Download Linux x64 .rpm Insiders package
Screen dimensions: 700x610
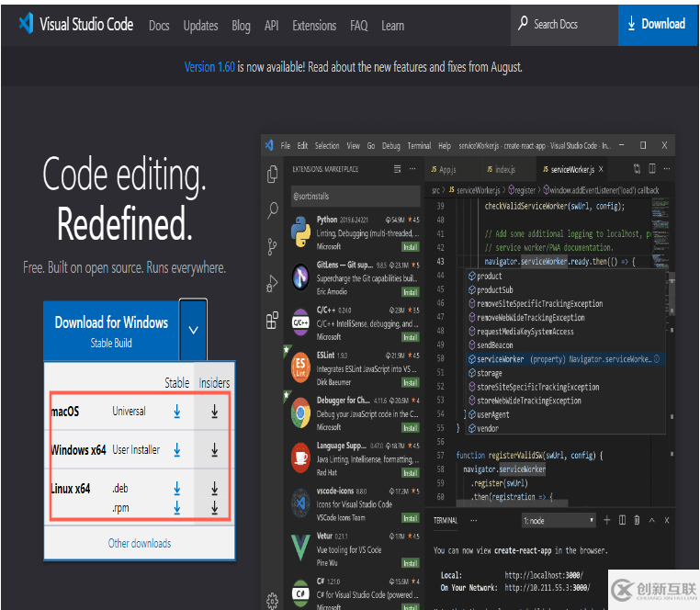tap(215, 508)
